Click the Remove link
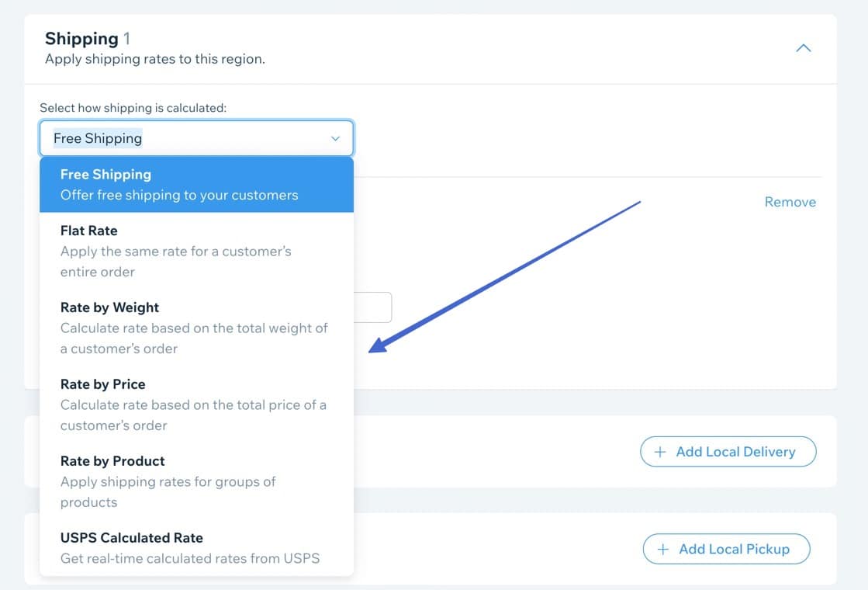Image resolution: width=868 pixels, height=590 pixels. coord(790,202)
